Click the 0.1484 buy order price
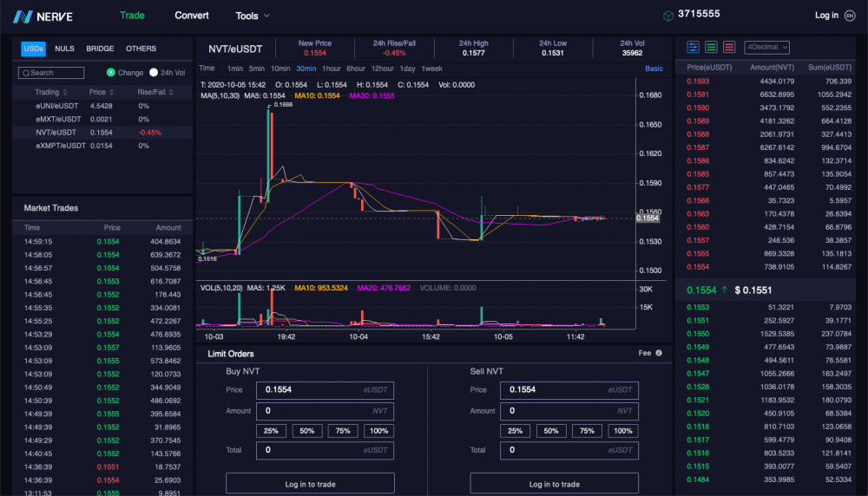 click(698, 480)
